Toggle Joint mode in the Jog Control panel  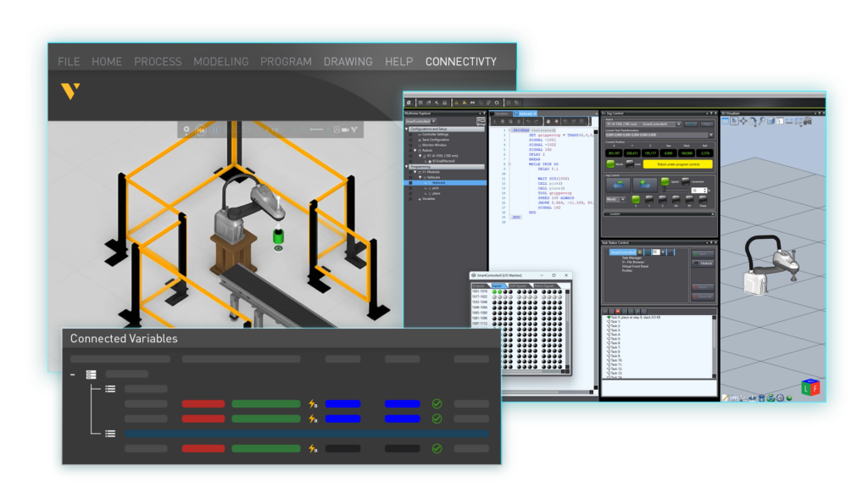(x=631, y=163)
